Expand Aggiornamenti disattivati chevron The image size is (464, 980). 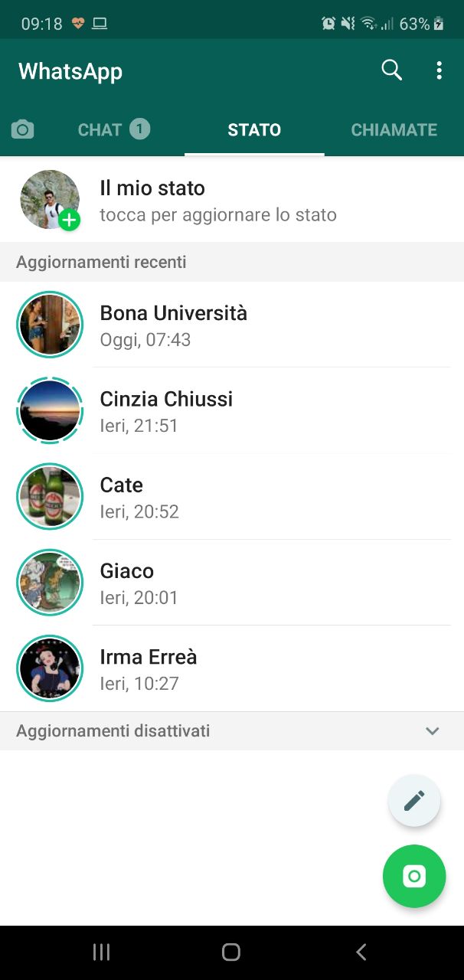click(x=433, y=731)
